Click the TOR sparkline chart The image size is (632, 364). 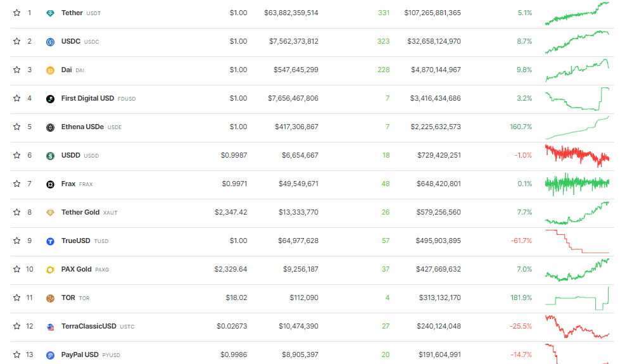577,298
